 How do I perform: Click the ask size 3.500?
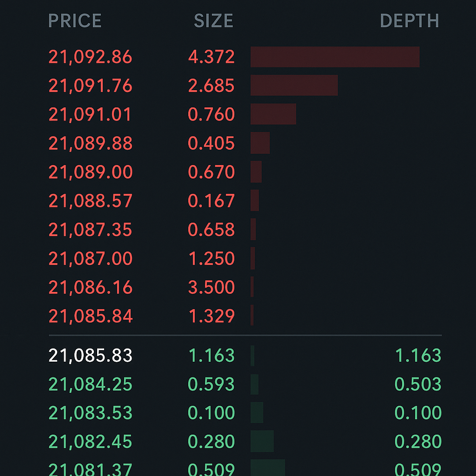212,287
